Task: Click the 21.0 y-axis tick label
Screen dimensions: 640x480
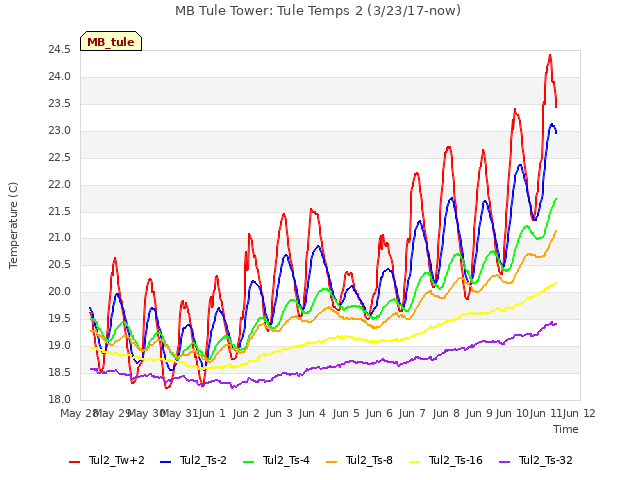Action: tap(60, 238)
